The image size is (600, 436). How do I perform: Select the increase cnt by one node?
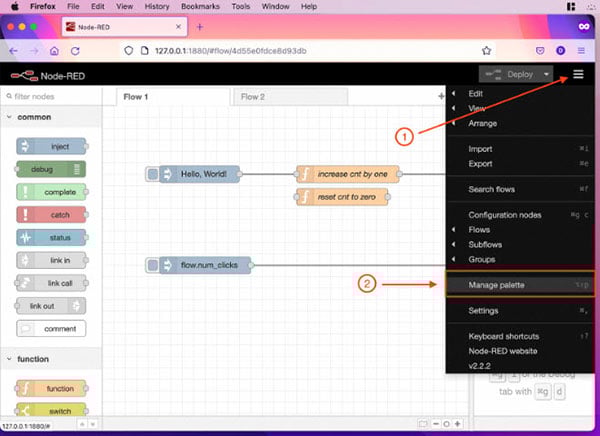[x=348, y=174]
